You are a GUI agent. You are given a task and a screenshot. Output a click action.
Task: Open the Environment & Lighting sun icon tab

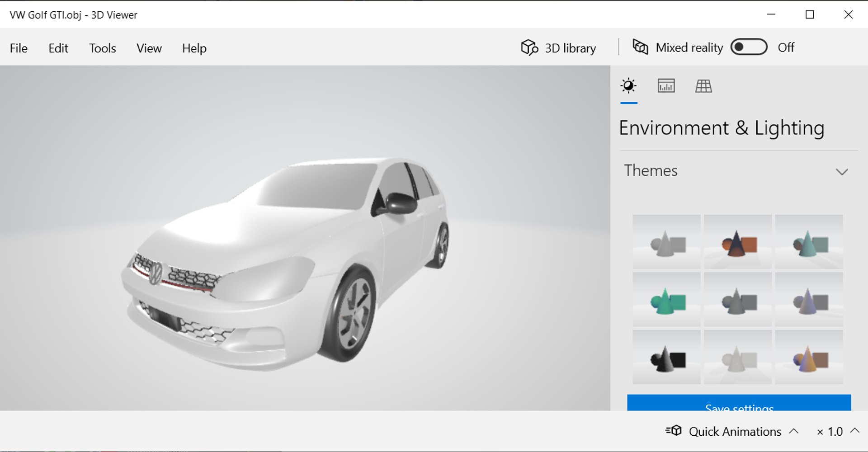coord(628,86)
